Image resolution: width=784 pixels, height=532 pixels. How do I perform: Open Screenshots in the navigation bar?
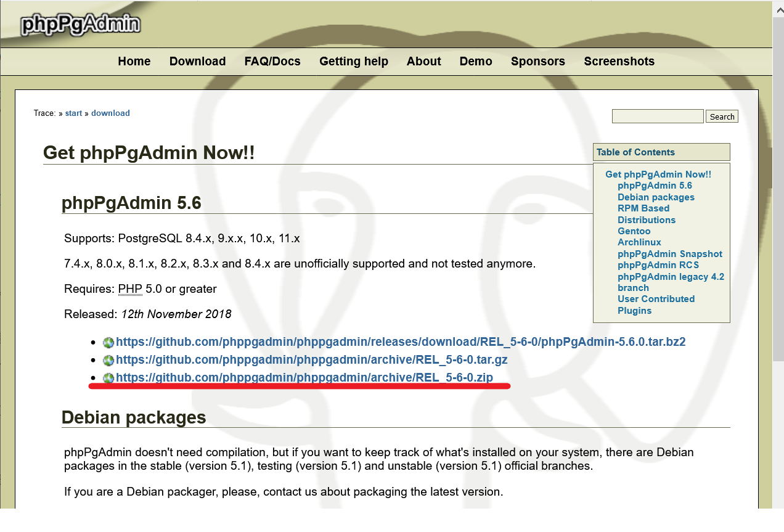coord(619,61)
